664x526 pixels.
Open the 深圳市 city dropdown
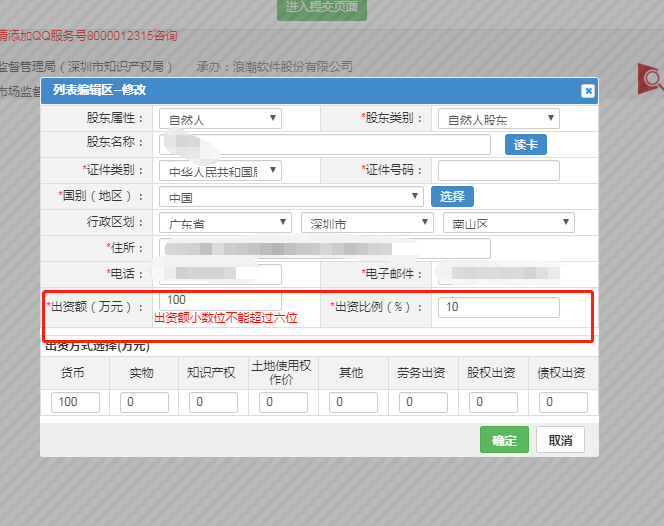366,223
